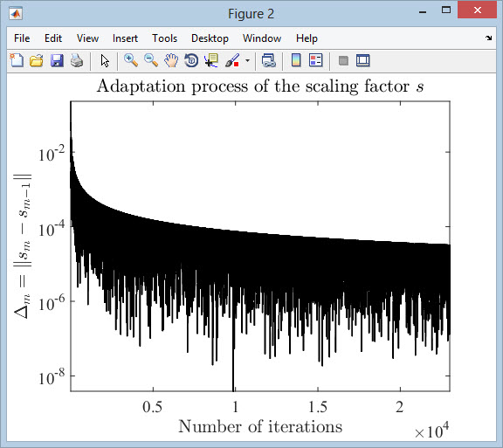503x448 pixels.
Task: Print the figure via the printer icon
Action: 77,60
